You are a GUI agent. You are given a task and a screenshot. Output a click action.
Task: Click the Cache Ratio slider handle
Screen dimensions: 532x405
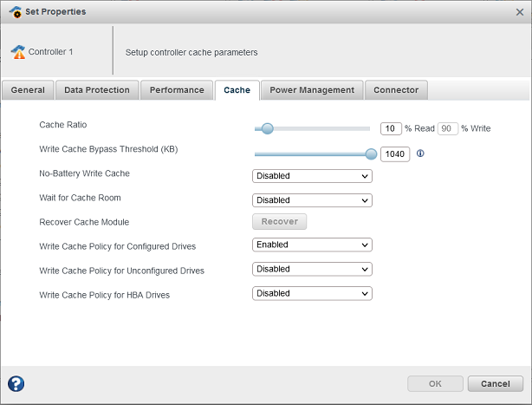point(267,128)
